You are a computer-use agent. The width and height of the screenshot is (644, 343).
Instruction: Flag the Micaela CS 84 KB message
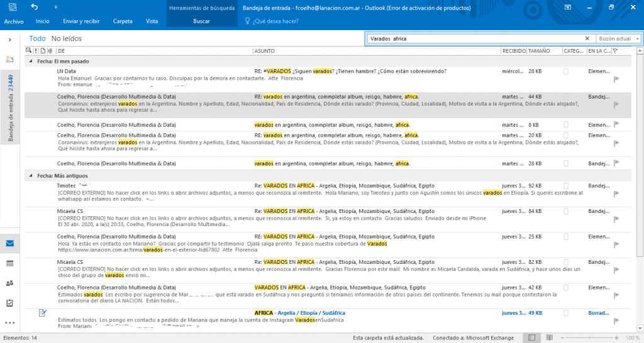pyautogui.click(x=616, y=219)
